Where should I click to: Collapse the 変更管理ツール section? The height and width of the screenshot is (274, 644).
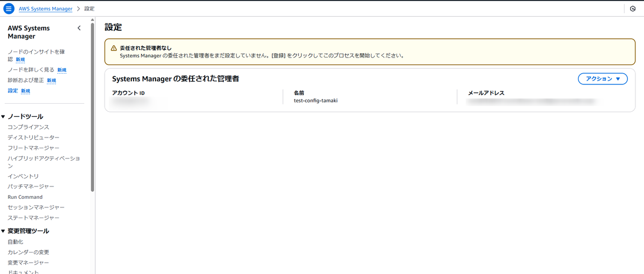(3, 231)
